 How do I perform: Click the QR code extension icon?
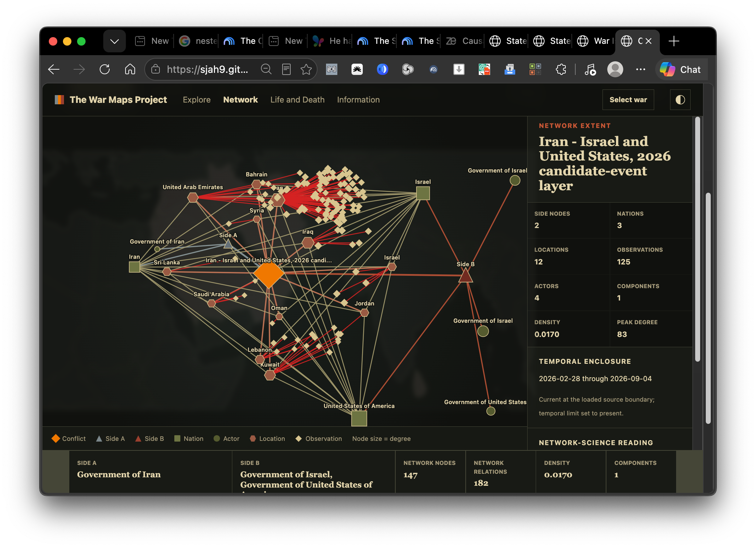[332, 69]
